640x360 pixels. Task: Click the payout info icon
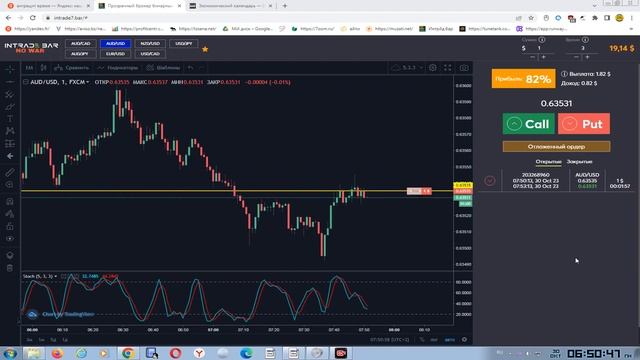tap(564, 74)
